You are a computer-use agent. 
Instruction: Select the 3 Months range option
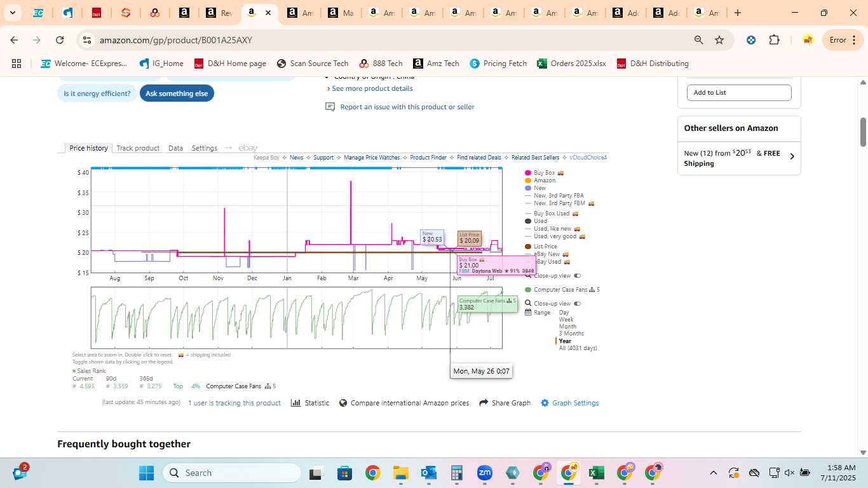coord(571,334)
